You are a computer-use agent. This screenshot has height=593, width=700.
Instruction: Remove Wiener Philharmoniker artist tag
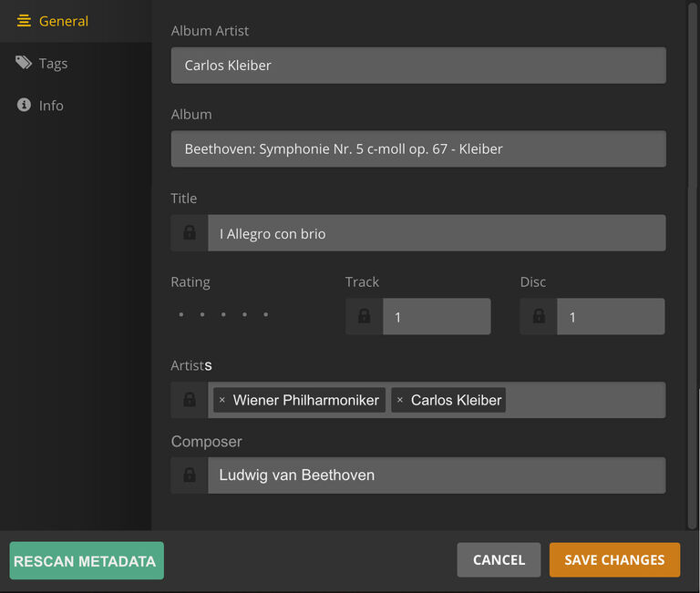point(221,400)
